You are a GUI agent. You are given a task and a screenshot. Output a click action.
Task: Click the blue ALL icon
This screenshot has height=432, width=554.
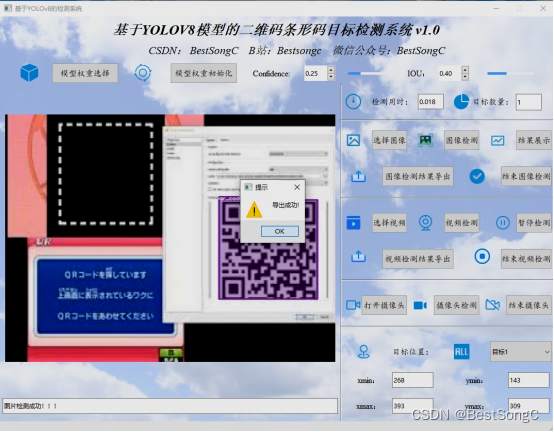[461, 352]
